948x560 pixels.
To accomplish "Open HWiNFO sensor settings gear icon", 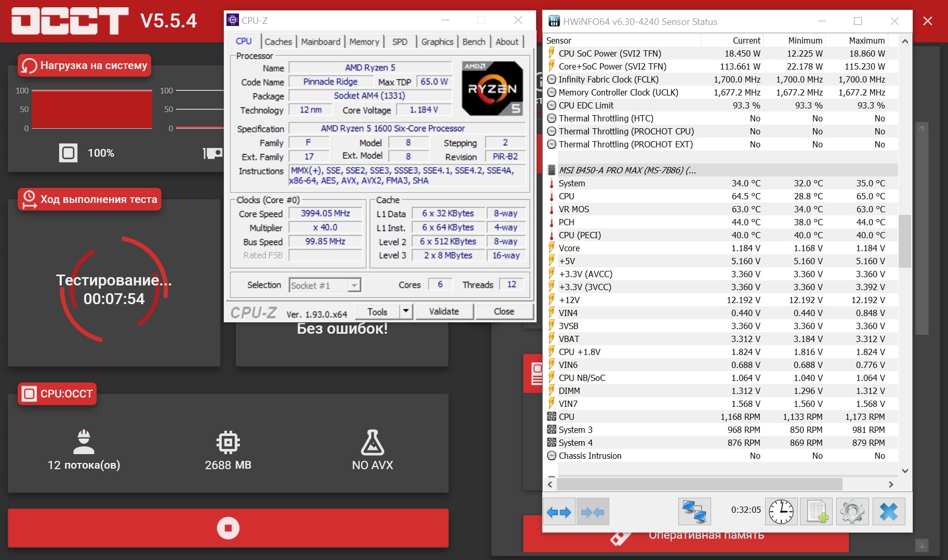I will [852, 512].
